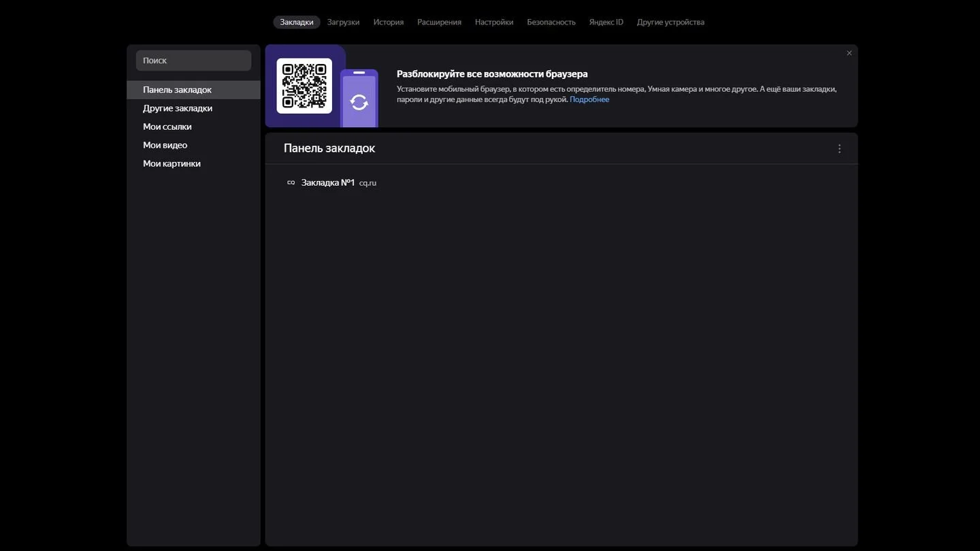Switch to the Закладки tab
This screenshot has width=980, height=551.
tap(297, 22)
